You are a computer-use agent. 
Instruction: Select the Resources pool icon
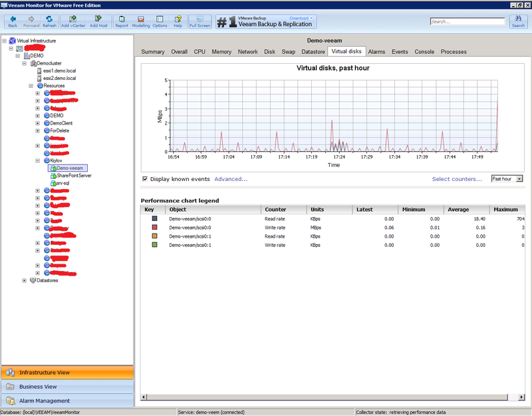(40, 86)
